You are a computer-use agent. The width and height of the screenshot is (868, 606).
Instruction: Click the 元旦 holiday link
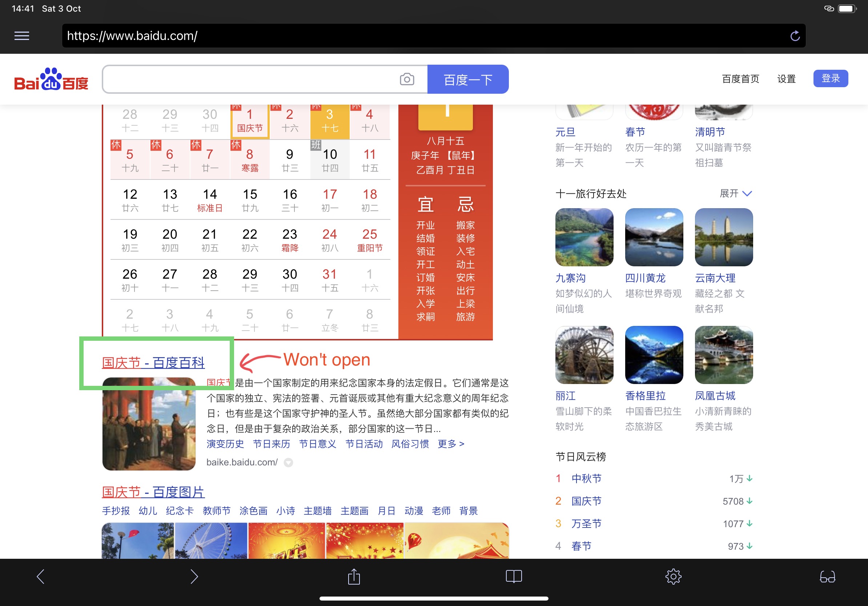click(565, 132)
